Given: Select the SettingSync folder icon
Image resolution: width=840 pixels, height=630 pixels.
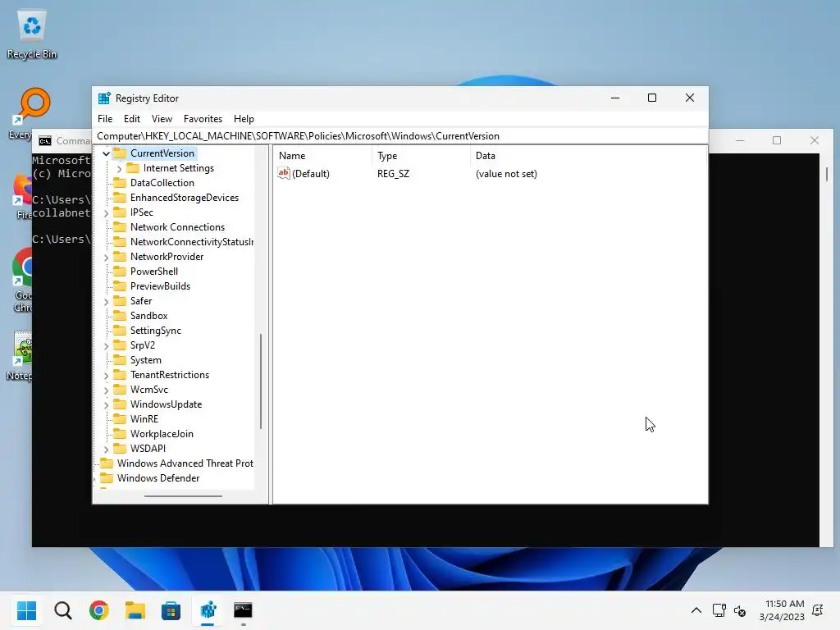Looking at the screenshot, I should point(120,331).
